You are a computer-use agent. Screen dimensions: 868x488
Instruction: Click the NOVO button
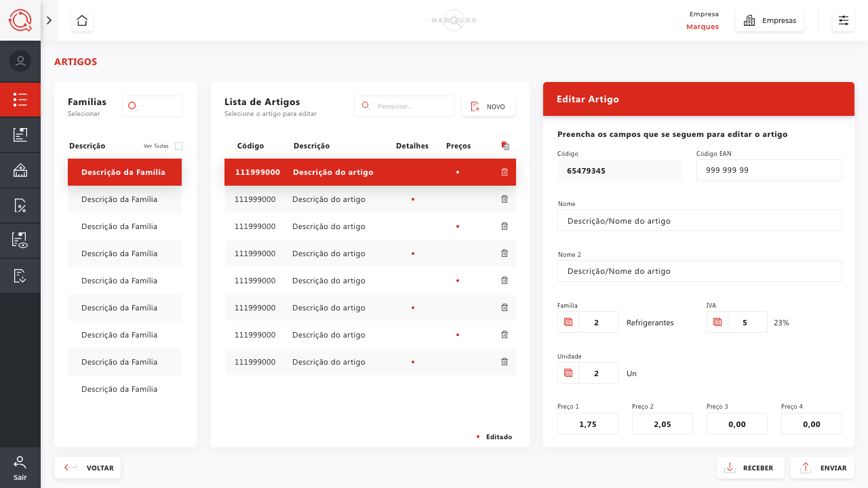[x=488, y=106]
